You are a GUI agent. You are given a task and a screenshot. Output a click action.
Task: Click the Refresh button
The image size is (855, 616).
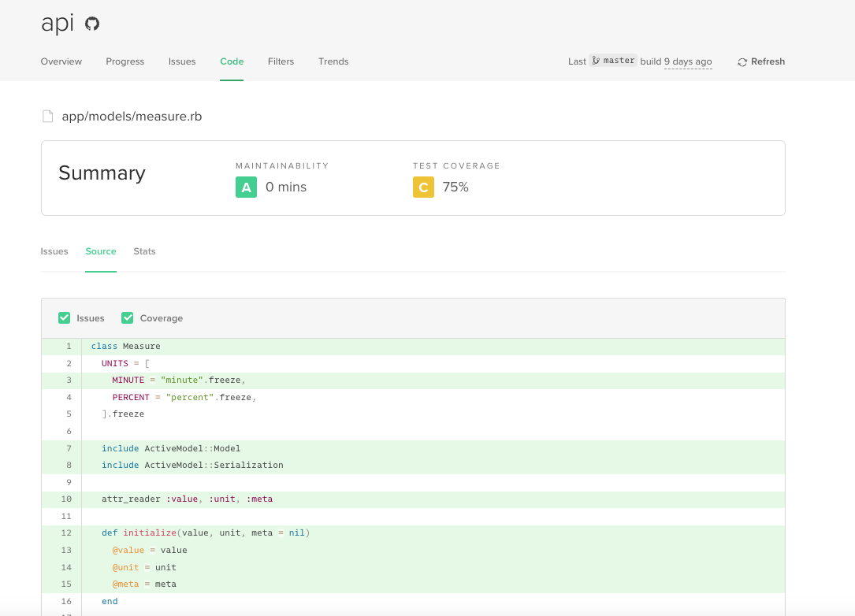coord(761,61)
